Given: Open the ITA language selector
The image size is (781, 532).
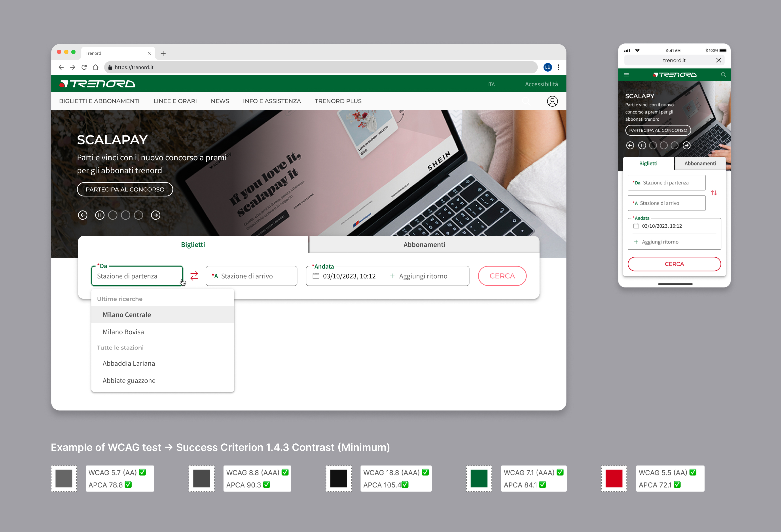Looking at the screenshot, I should coord(491,84).
